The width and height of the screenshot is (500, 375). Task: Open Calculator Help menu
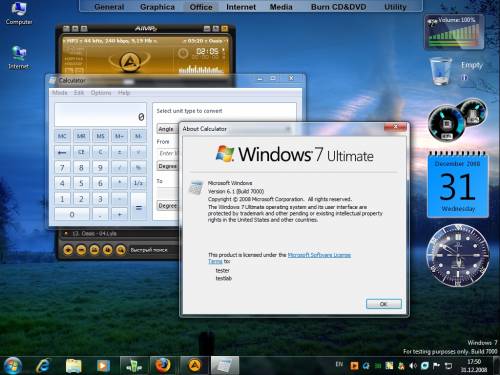(124, 93)
